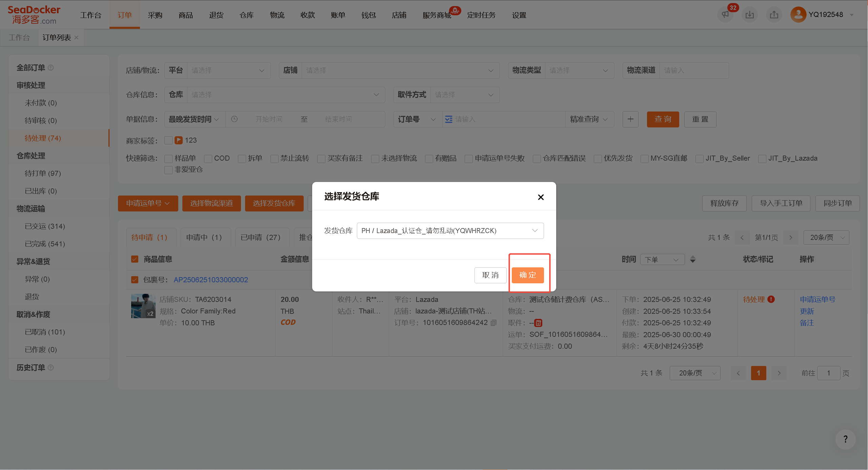Copy the order number with copy icon

point(493,323)
